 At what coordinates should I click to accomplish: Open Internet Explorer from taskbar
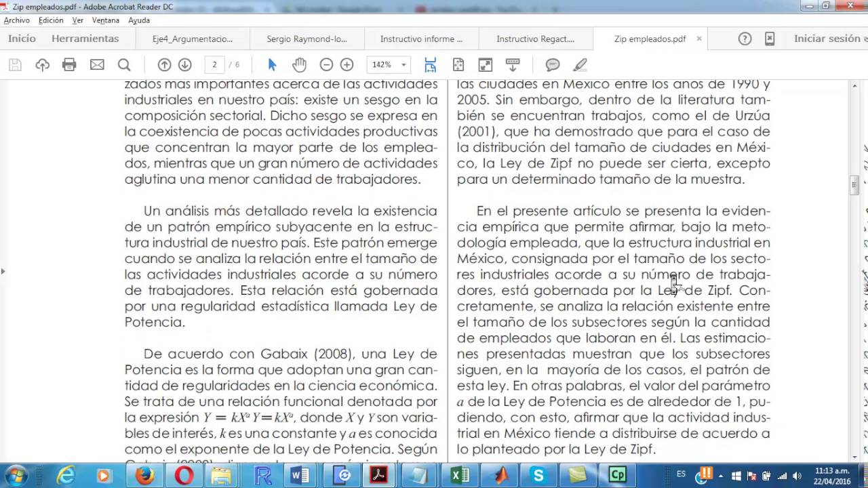click(66, 475)
